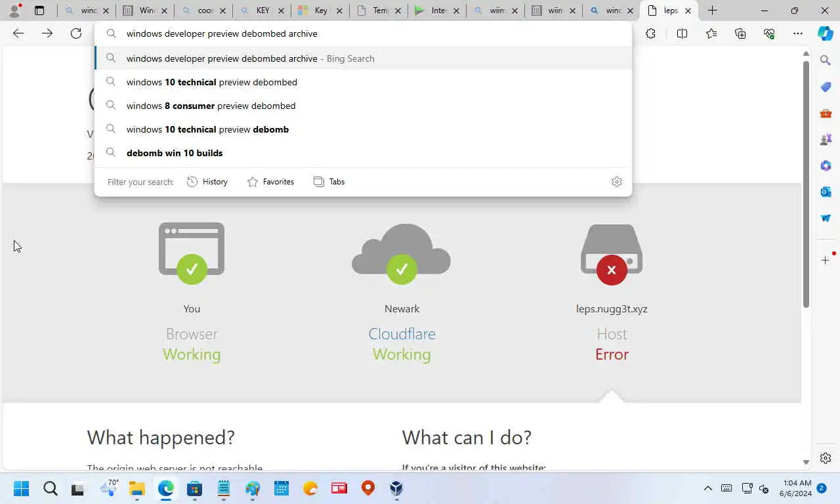Screen dimensions: 840x504
Task: Filter search by History
Action: coord(207,182)
